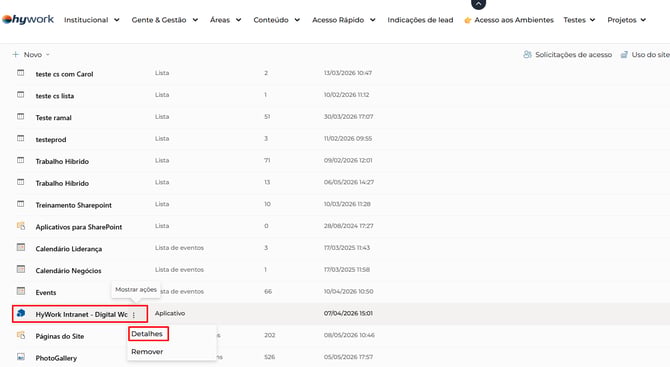This screenshot has height=367, width=670.
Task: Collapse header using top chevron button
Action: (x=478, y=4)
